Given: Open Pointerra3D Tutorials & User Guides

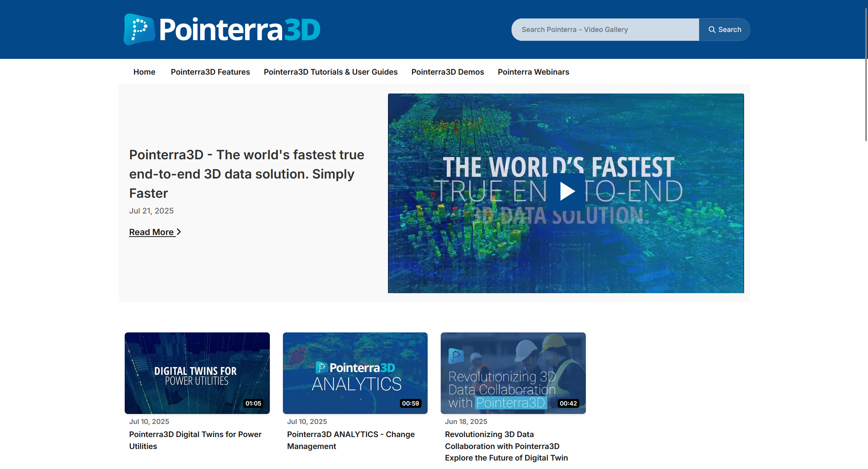Looking at the screenshot, I should click(x=330, y=72).
